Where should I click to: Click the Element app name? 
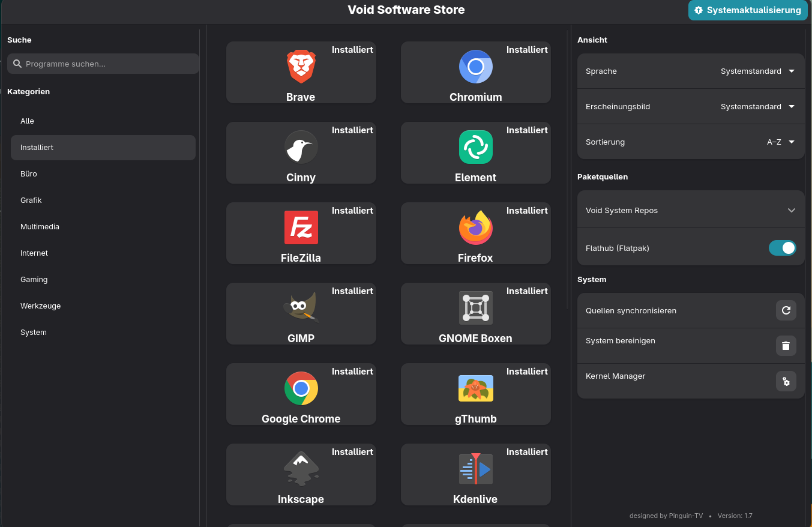tap(476, 178)
